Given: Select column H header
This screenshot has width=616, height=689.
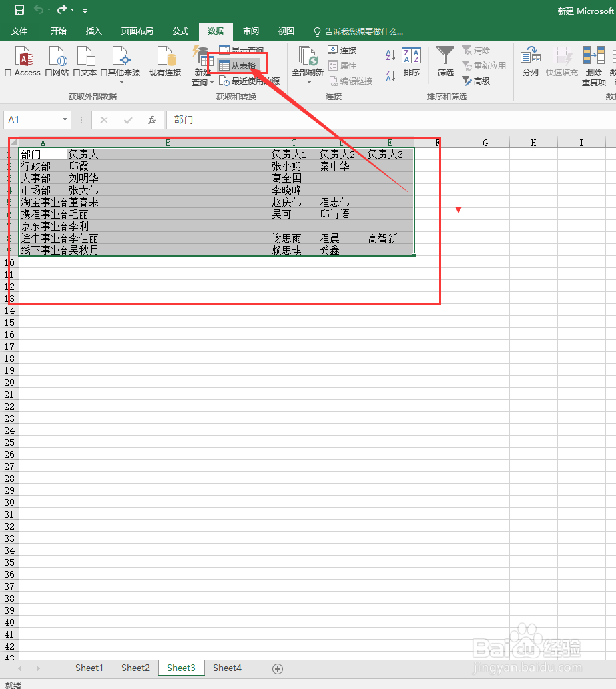Looking at the screenshot, I should tap(533, 143).
